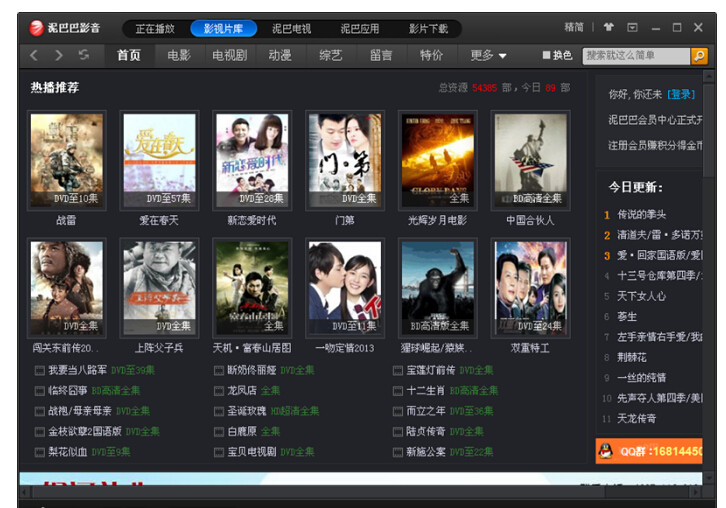Click the back navigation arrow
The image size is (726, 508).
click(34, 55)
